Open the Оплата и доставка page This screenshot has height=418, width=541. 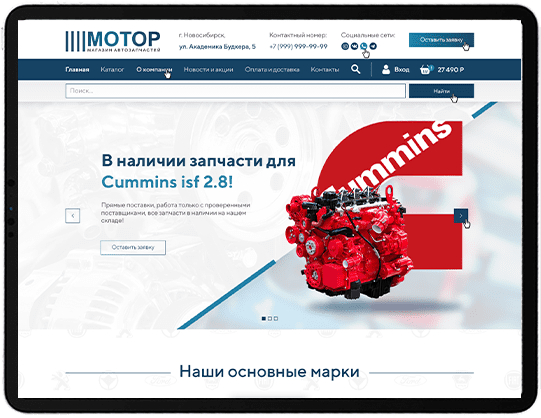click(272, 70)
